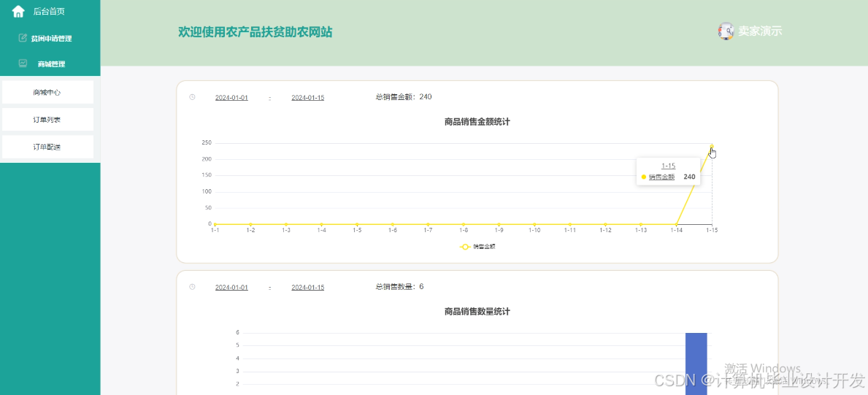The width and height of the screenshot is (868, 395).
Task: Click the clock icon in sales amount date picker
Action: pyautogui.click(x=192, y=97)
